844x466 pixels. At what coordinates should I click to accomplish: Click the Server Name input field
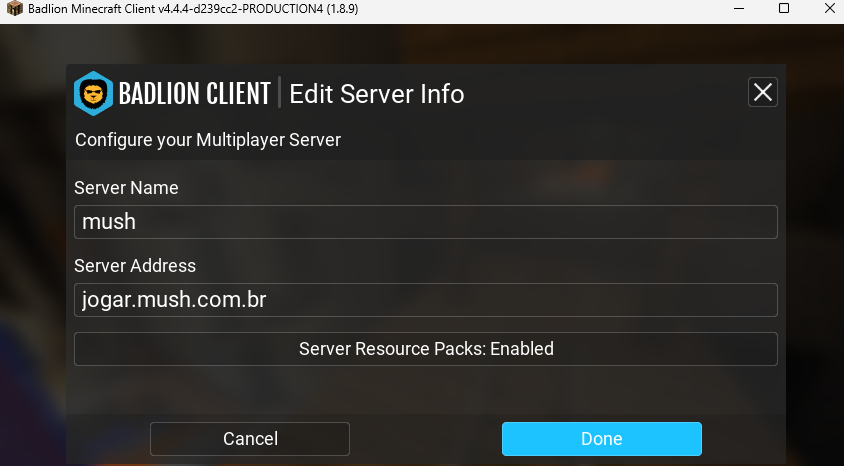pyautogui.click(x=426, y=222)
